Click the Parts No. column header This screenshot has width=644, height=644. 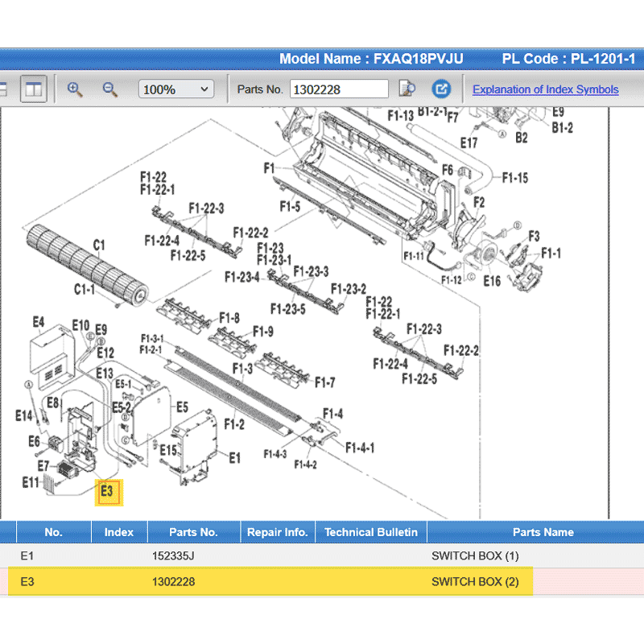[193, 532]
